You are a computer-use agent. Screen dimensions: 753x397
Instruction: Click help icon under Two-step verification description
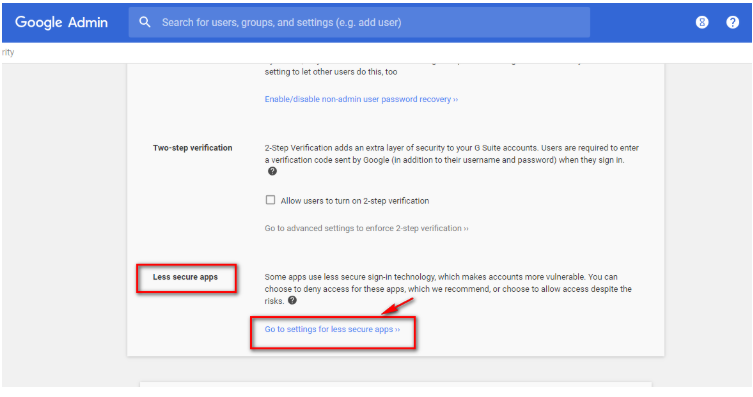point(272,171)
